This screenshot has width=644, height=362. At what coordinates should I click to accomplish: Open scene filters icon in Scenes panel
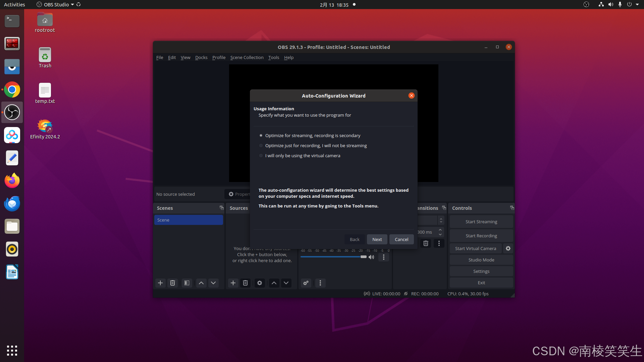click(187, 283)
